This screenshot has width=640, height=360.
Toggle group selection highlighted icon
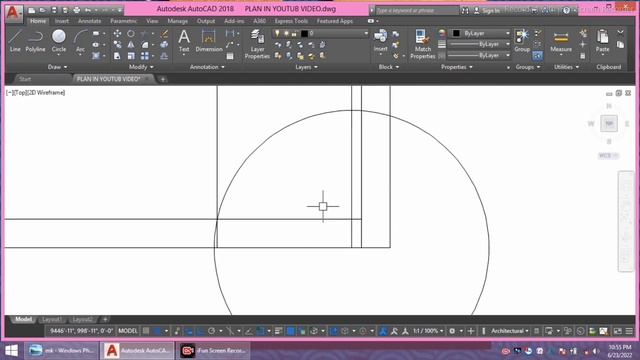click(538, 56)
